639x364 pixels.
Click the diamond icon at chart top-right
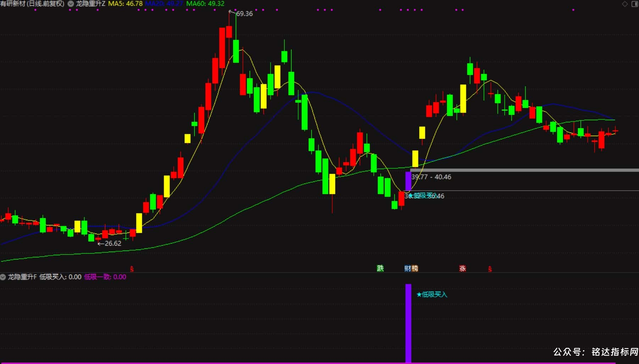pos(625,4)
